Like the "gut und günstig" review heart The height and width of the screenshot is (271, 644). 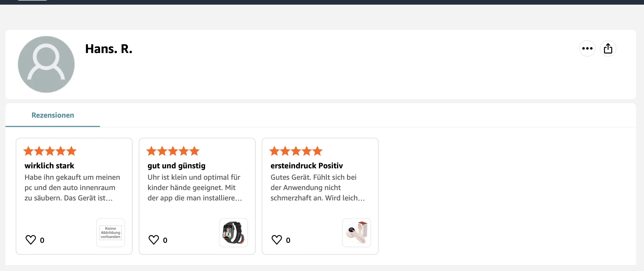(x=154, y=240)
